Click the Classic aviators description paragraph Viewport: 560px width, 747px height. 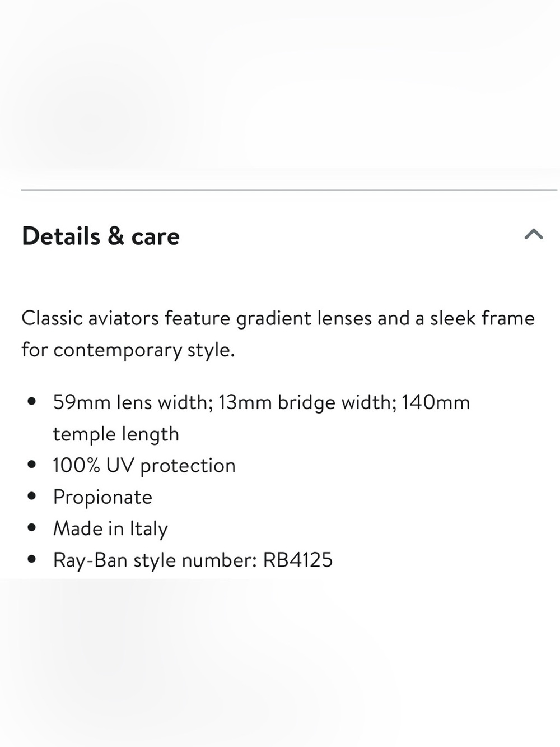pyautogui.click(x=278, y=334)
